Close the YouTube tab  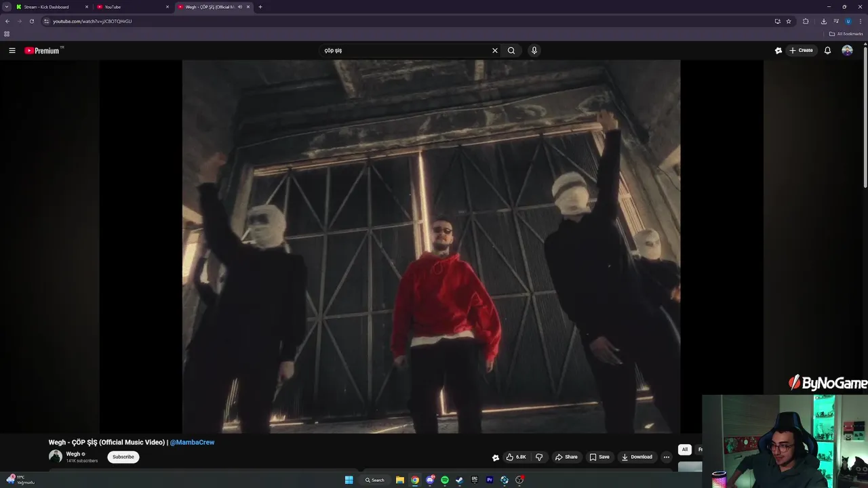click(x=167, y=7)
